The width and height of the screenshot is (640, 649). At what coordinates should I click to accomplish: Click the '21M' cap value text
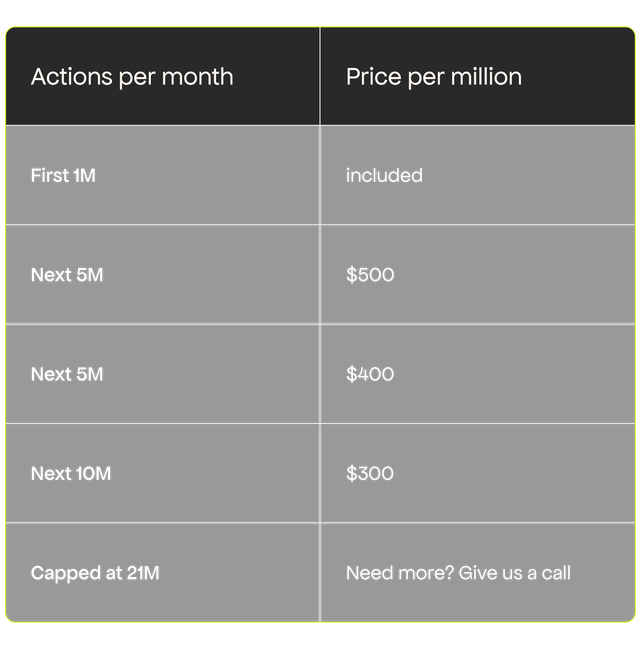point(143,573)
